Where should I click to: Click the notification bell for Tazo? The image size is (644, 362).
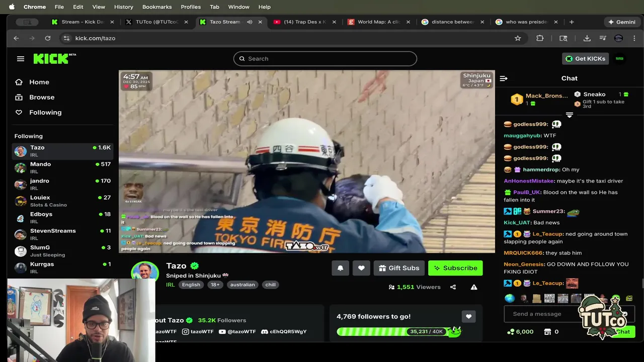click(x=340, y=268)
